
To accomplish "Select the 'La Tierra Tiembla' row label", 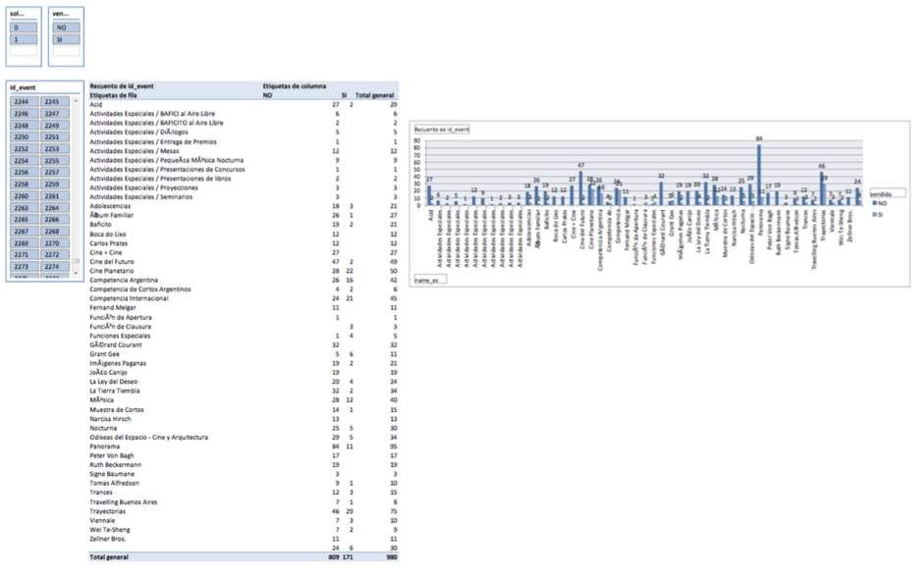I will point(114,391).
